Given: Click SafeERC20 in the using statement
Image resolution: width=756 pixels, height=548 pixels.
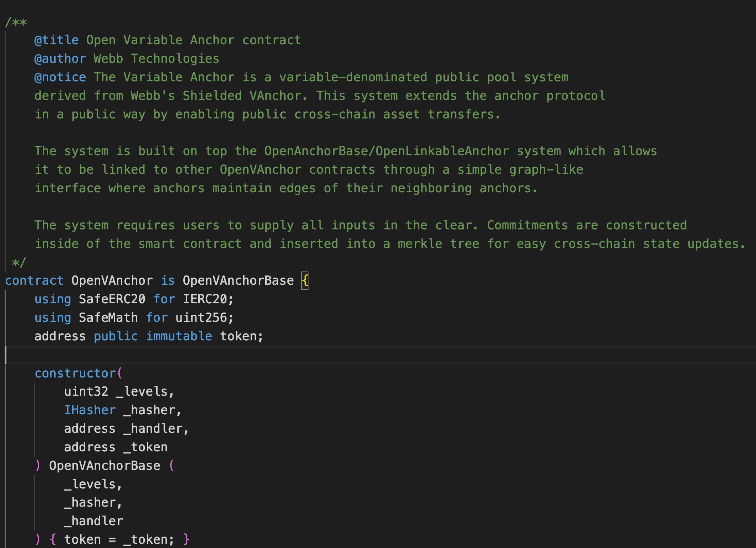Looking at the screenshot, I should pyautogui.click(x=112, y=299).
